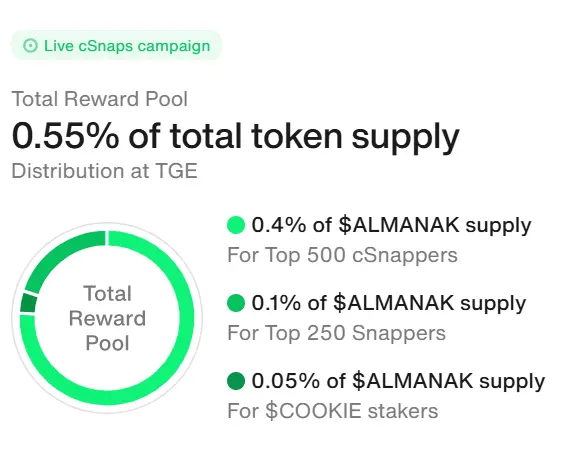Screen dimensions: 580x452
Task: Click For Top 250 Snappers text
Action: click(x=337, y=333)
